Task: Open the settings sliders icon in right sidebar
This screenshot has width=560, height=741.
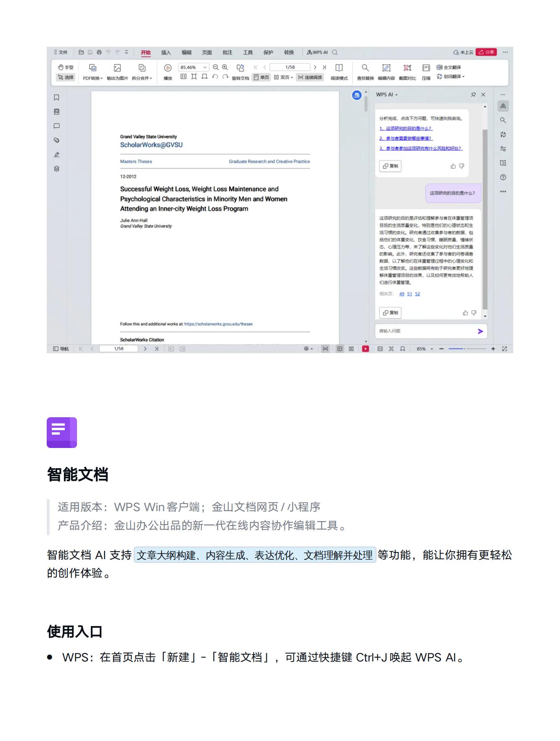Action: (x=503, y=149)
